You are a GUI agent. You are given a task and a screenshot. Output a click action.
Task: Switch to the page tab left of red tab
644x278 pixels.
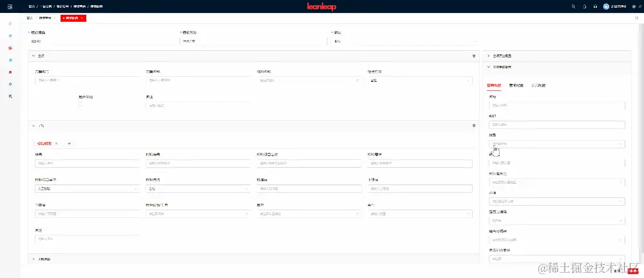tap(47, 18)
